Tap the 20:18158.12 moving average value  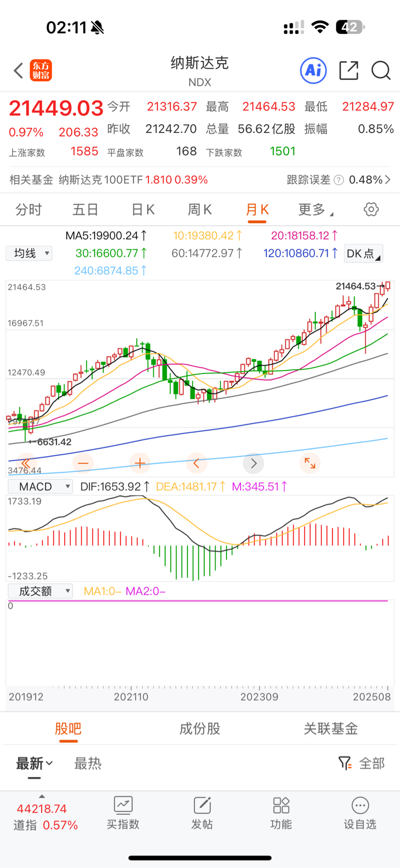tap(304, 236)
